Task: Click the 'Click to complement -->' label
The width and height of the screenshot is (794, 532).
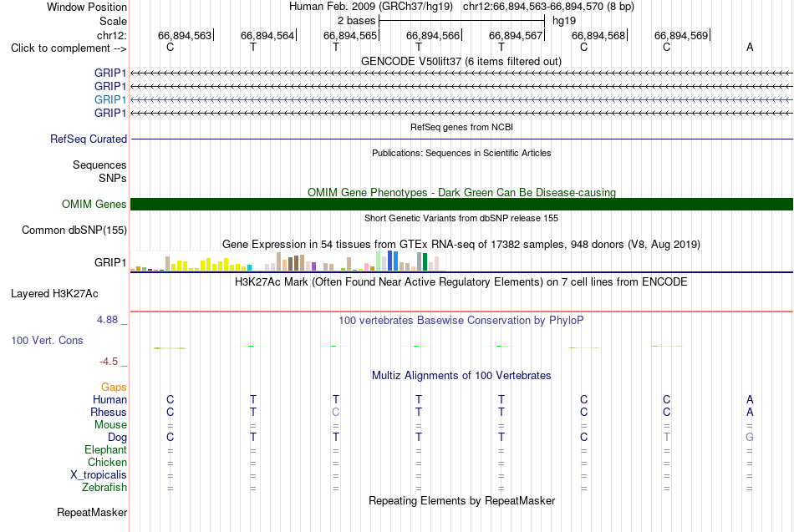Action: click(69, 48)
